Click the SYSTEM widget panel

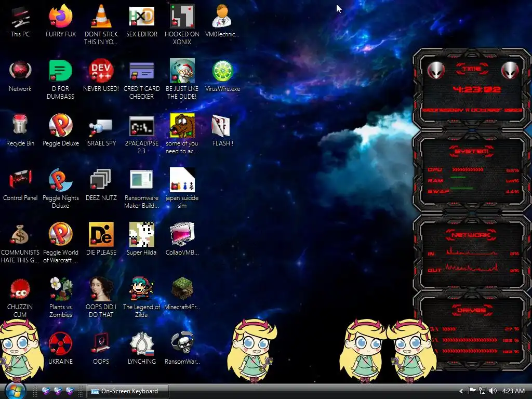(x=472, y=171)
